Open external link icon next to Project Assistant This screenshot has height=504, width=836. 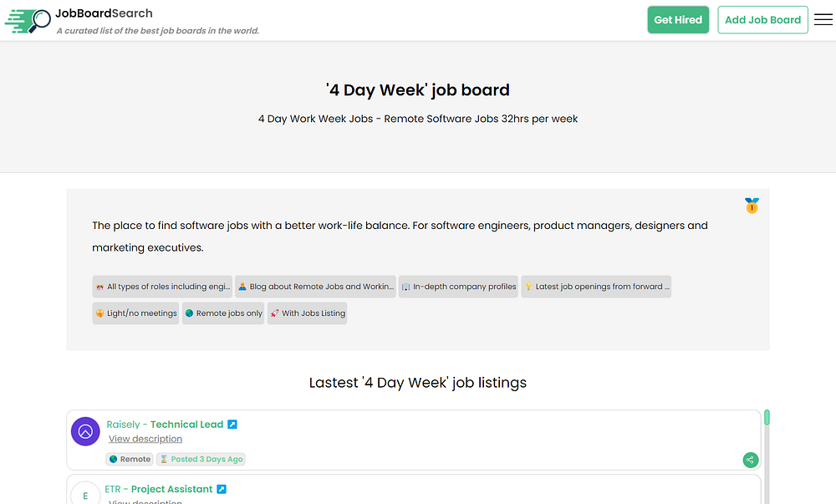222,489
